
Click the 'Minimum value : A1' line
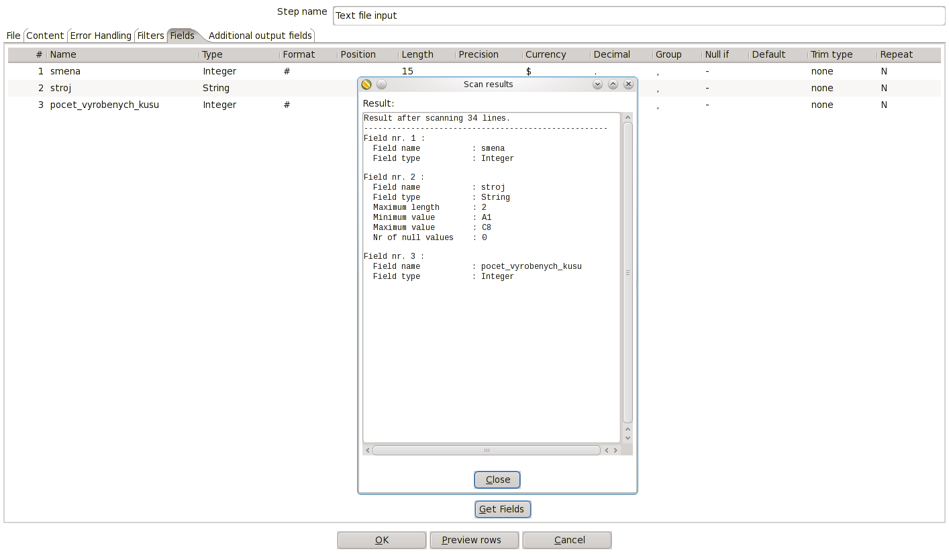[x=432, y=217]
